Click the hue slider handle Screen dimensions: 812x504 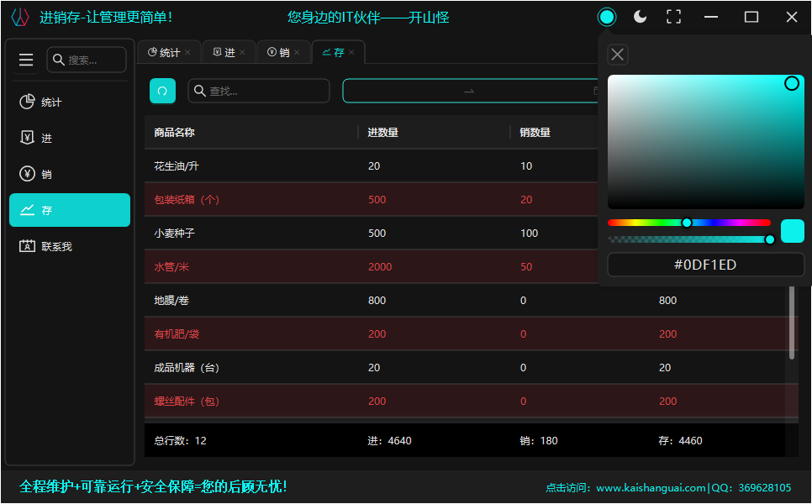[687, 223]
